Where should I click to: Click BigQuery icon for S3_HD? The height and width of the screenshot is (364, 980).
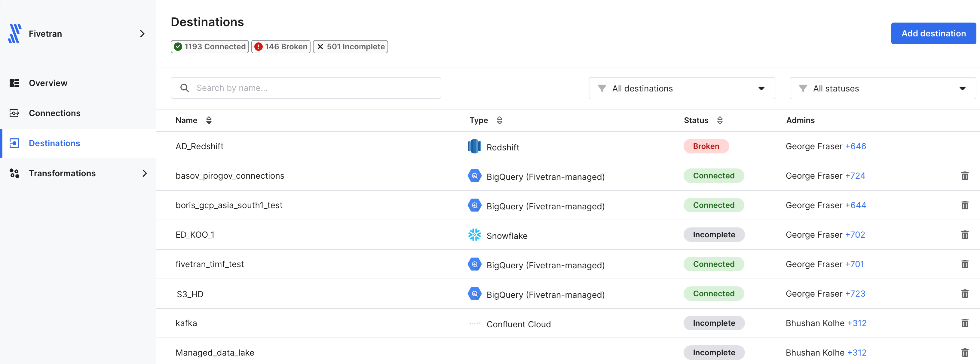point(474,294)
